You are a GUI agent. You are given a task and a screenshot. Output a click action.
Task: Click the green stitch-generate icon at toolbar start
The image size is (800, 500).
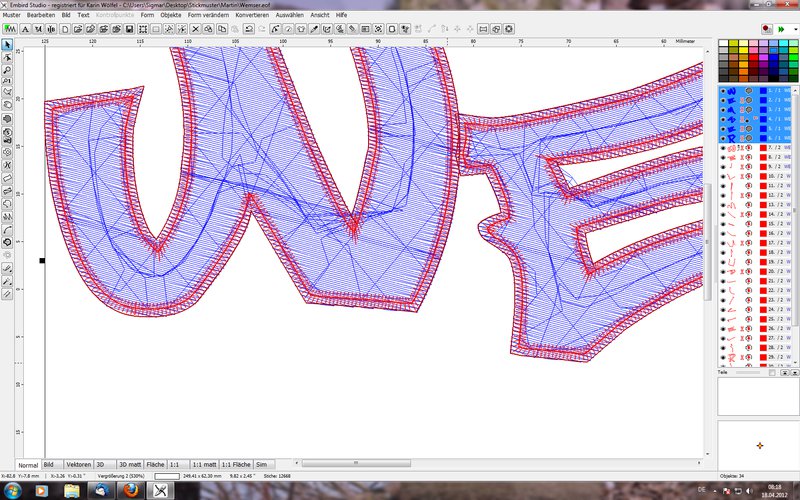coord(10,29)
